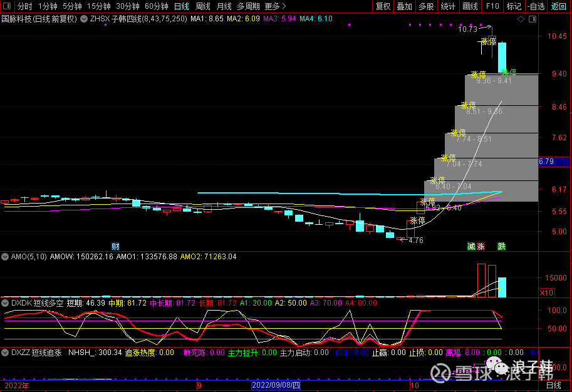This screenshot has height=392, width=572.
Task: Click the 2022/09/08 date marker on timeline
Action: click(x=276, y=386)
